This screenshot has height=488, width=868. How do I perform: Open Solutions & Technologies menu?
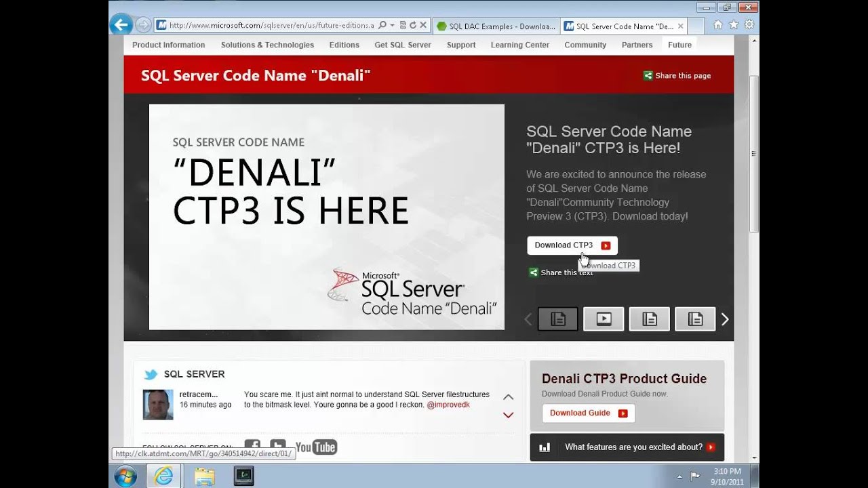pos(267,45)
